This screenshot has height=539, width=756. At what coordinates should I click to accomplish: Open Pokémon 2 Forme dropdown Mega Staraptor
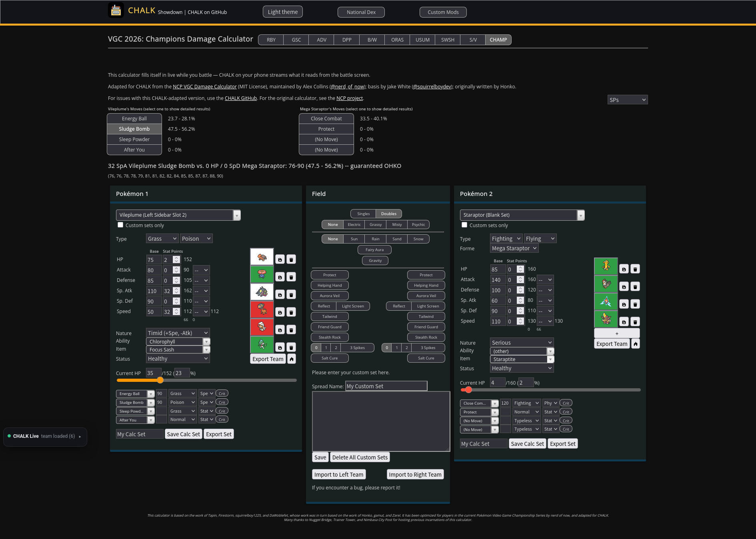pos(514,248)
